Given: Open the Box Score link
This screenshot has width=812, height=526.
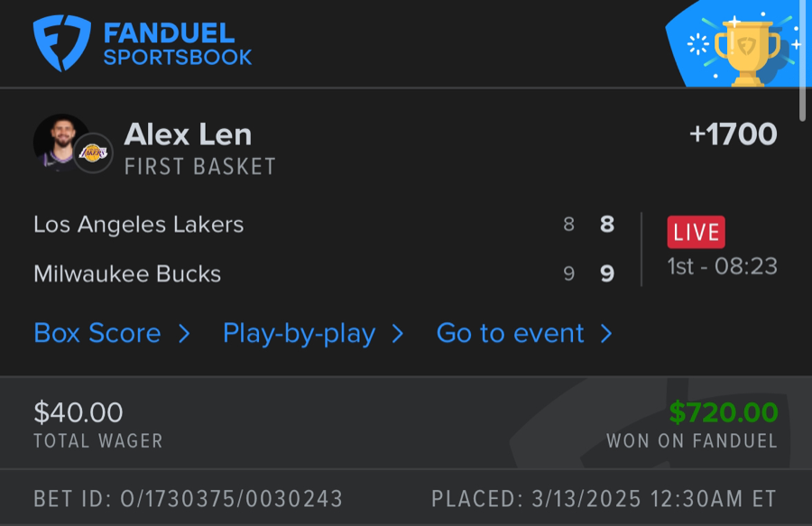Looking at the screenshot, I should (x=97, y=334).
